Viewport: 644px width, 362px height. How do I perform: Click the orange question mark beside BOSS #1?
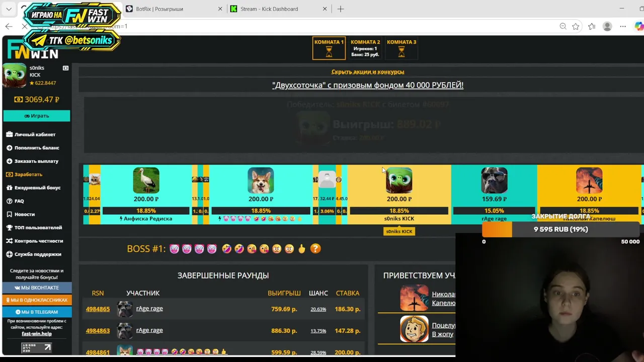[x=315, y=249]
